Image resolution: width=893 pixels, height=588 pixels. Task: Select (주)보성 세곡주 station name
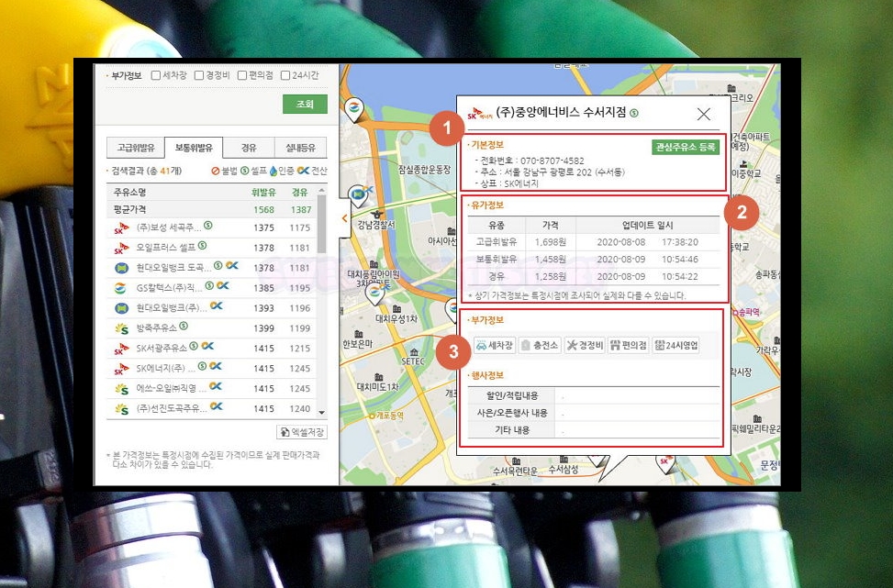[169, 227]
